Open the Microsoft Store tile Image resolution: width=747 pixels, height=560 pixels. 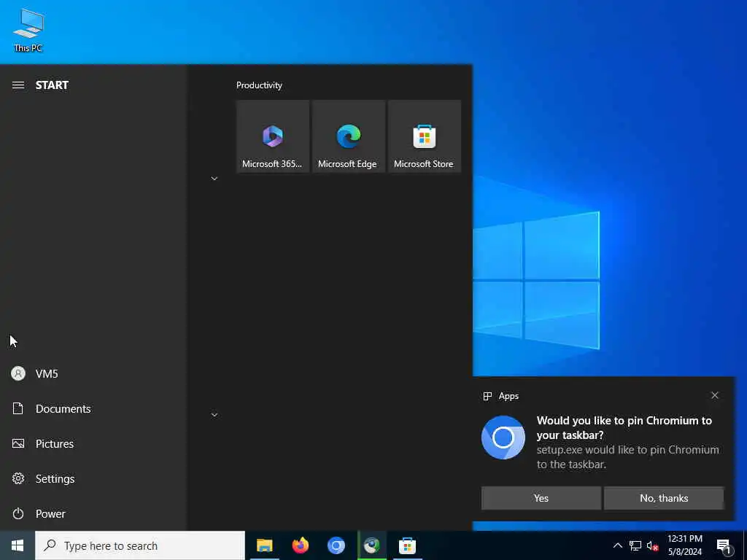424,136
